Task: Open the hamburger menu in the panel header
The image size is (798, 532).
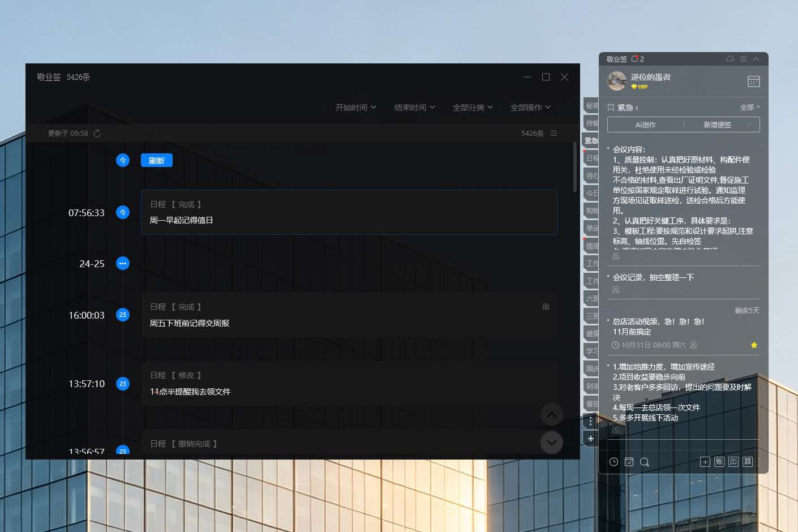Action: tap(744, 59)
